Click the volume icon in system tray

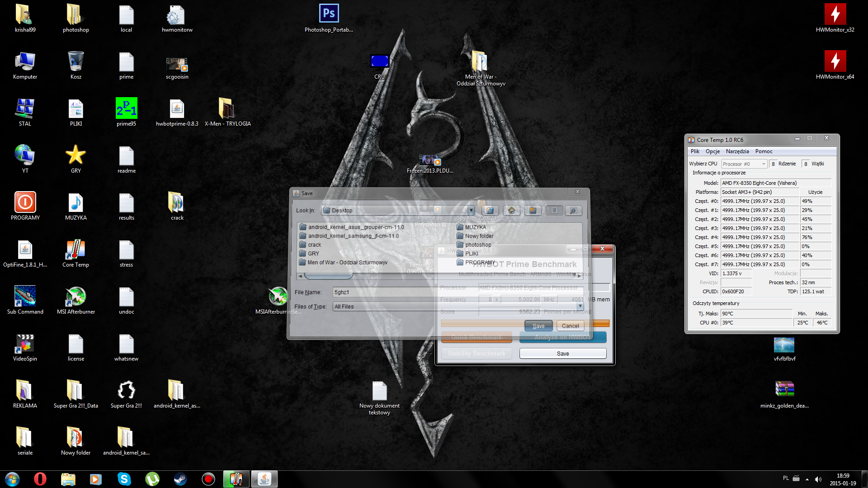[x=818, y=479]
